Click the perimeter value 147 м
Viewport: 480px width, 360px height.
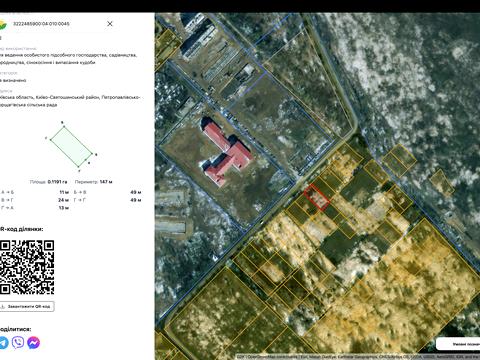[x=106, y=182]
